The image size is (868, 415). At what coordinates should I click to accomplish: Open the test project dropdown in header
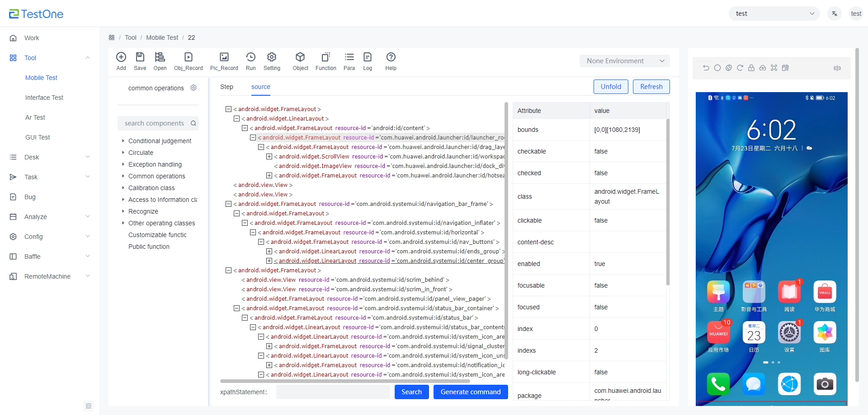click(774, 14)
